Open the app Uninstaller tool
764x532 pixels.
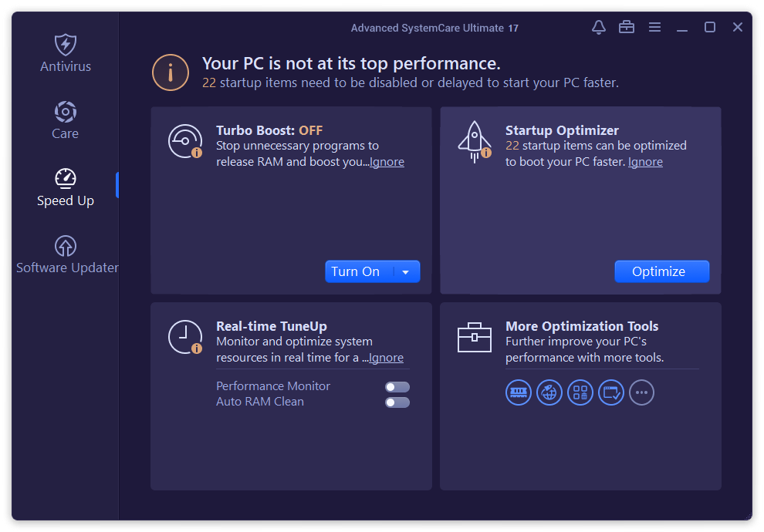click(580, 392)
